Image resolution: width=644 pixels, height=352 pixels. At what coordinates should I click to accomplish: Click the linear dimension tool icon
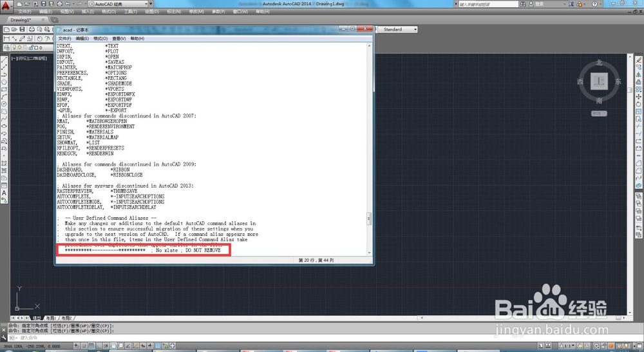pos(6,38)
